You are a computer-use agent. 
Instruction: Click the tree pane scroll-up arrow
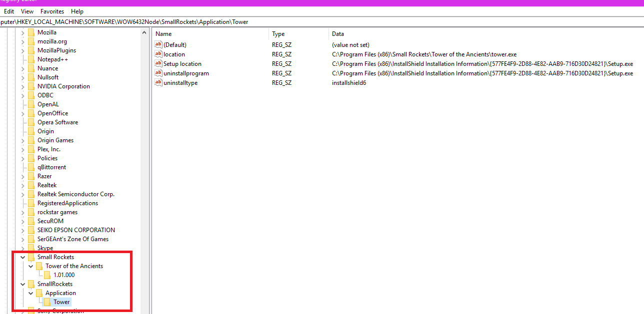pos(145,32)
